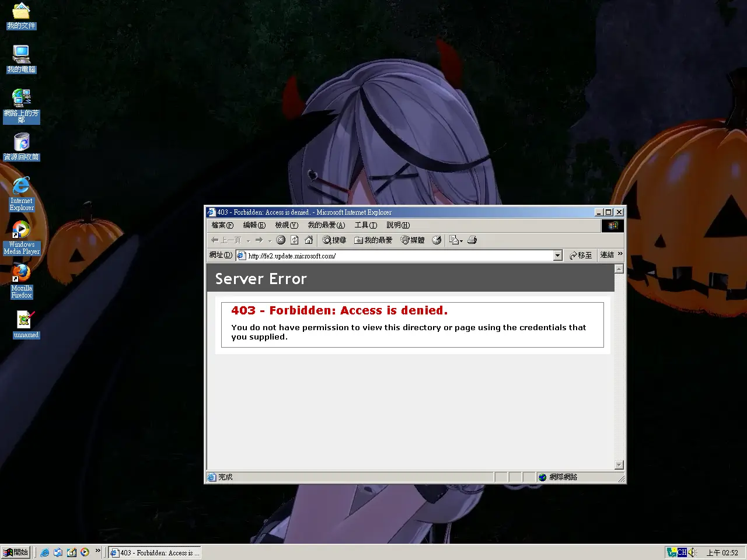Open the 檔案(F) menu

pyautogui.click(x=222, y=225)
